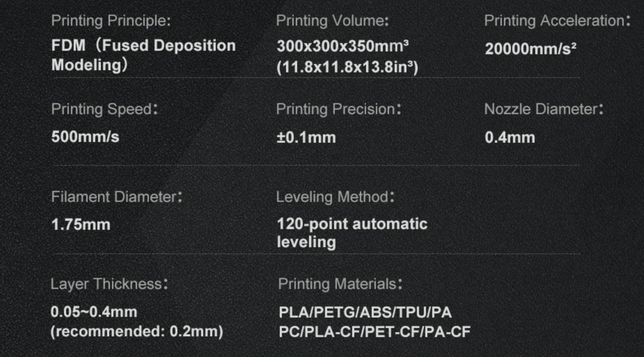
Task: Click the 11.8x11.8x13.8in³ inch dimensions
Action: pyautogui.click(x=347, y=67)
